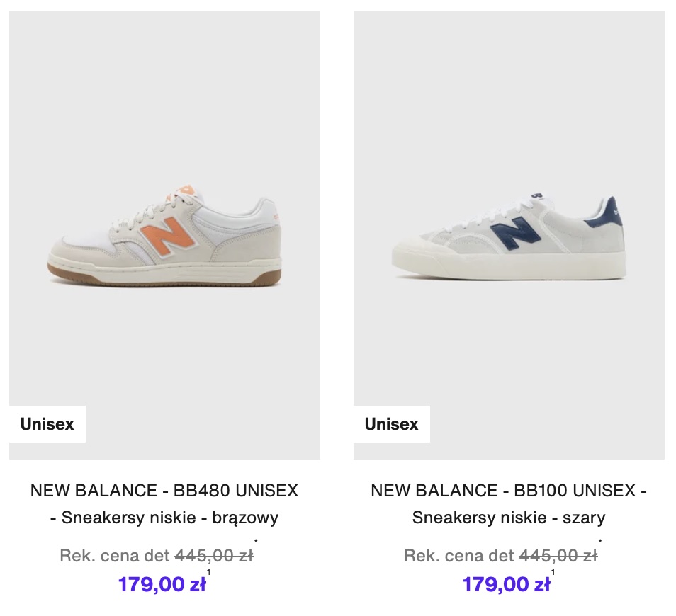
Task: Open the NEW BALANCE - BB480 UNISEX title link
Action: (164, 490)
